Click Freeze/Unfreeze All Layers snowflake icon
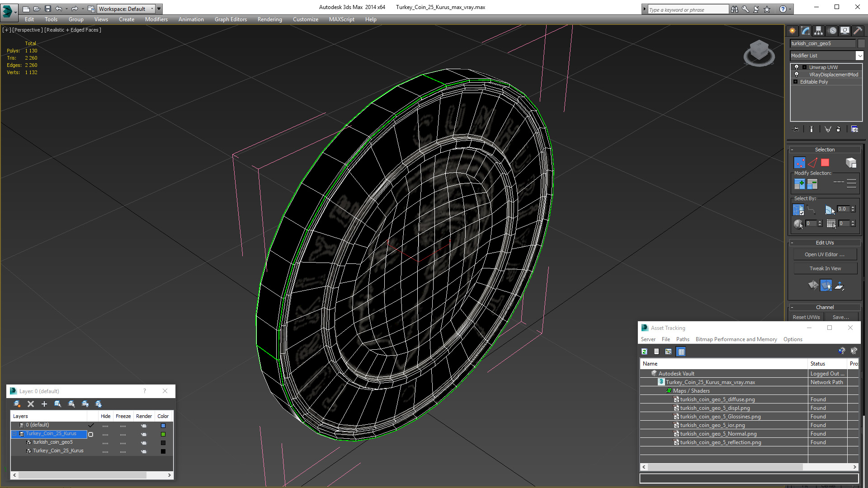 [99, 404]
